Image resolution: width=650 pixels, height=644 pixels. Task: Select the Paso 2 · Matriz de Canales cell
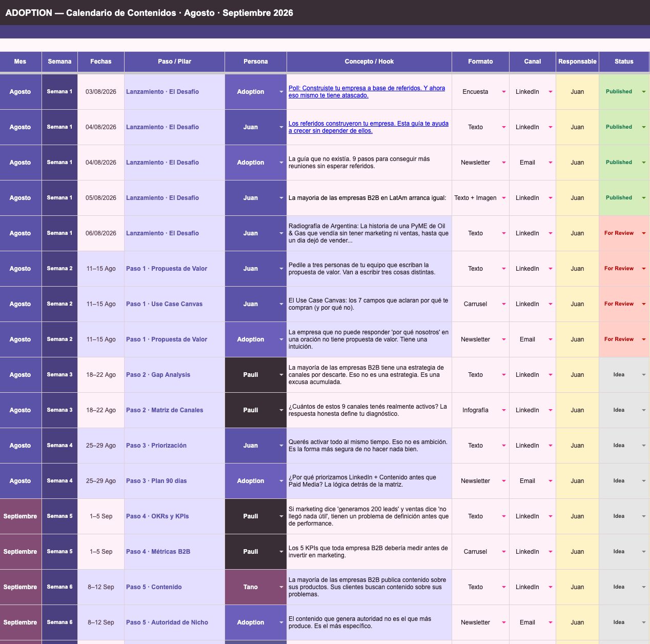(x=174, y=410)
